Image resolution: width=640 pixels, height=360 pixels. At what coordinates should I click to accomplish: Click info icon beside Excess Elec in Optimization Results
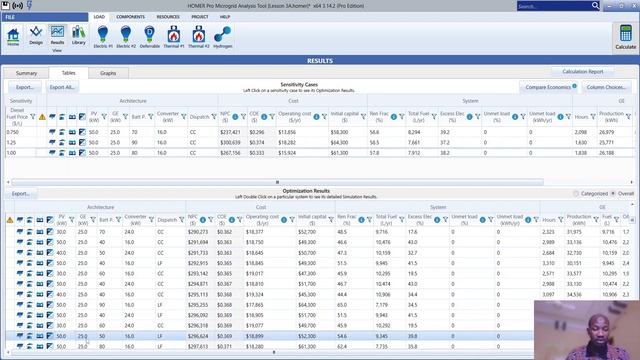point(437,220)
